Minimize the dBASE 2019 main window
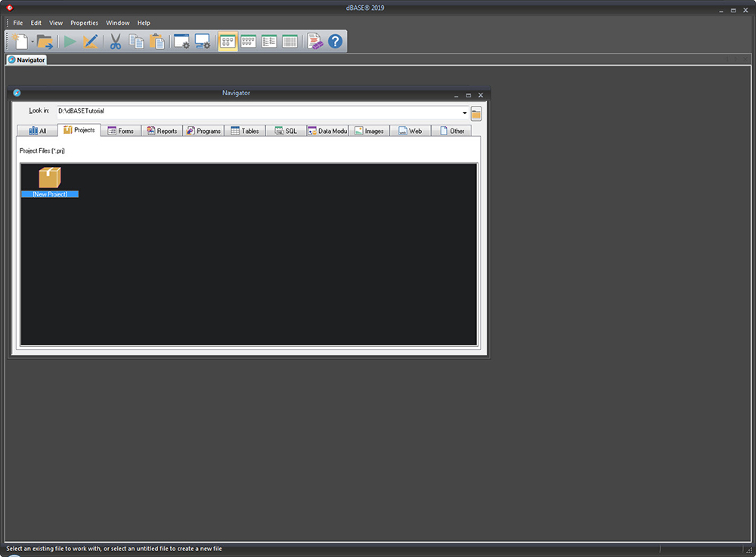Viewport: 756px width, 557px height. tap(721, 10)
